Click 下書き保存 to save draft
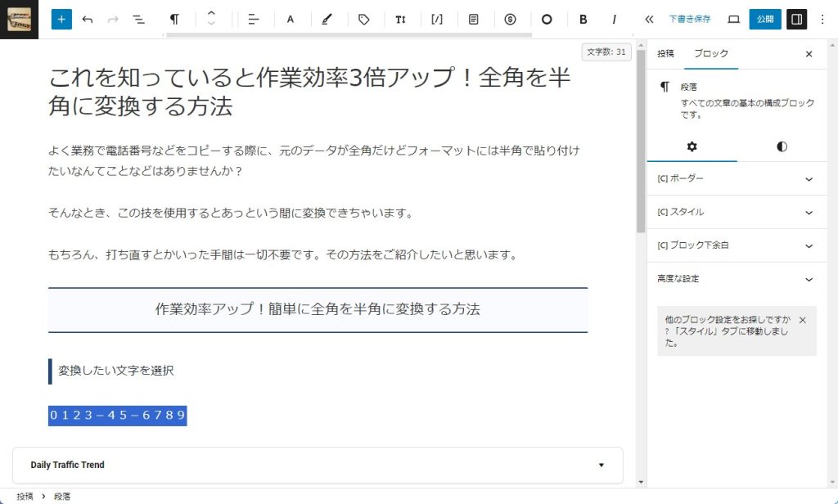Viewport: 838px width, 504px height. (x=689, y=19)
